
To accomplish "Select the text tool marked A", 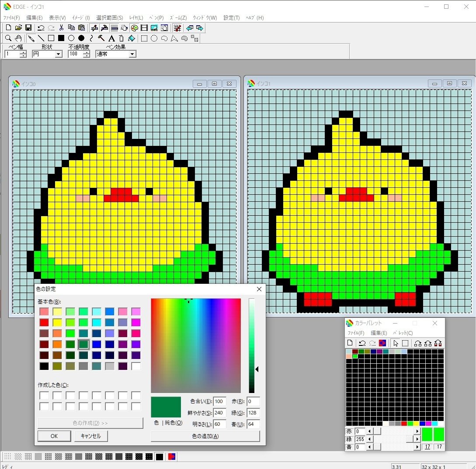I will [x=111, y=38].
